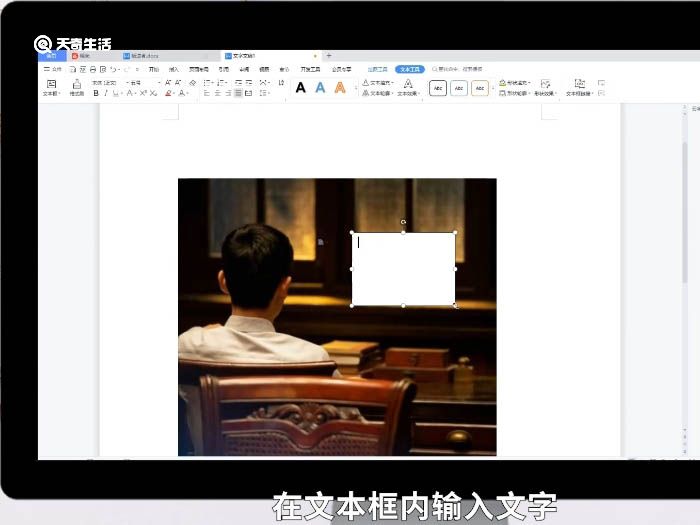Open the 开发工具 (Developer Tools) tab
This screenshot has height=525, width=700.
310,69
